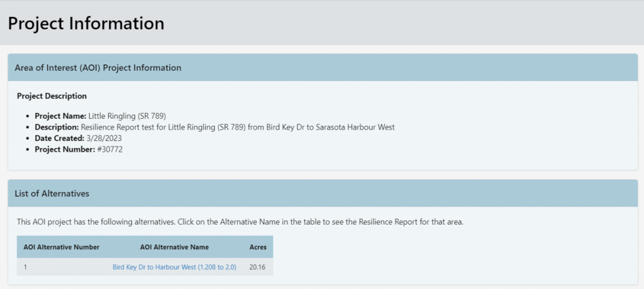Viewport: 644px width, 289px height.
Task: Click the Date Created label
Action: point(59,138)
